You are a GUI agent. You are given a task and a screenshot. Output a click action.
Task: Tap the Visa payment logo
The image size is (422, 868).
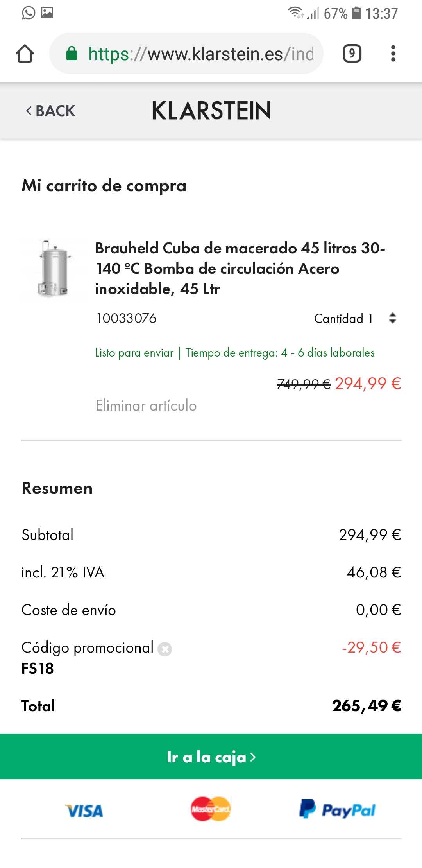(84, 811)
